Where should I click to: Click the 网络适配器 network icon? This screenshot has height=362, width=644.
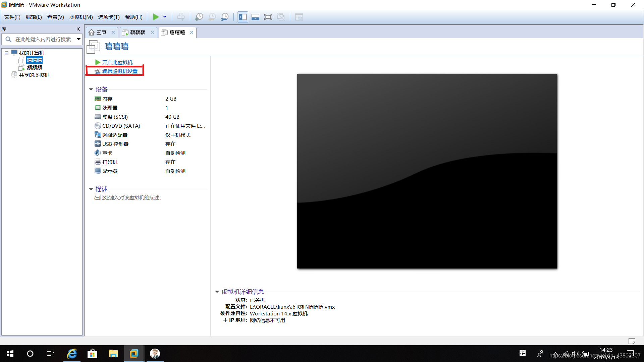coord(98,135)
